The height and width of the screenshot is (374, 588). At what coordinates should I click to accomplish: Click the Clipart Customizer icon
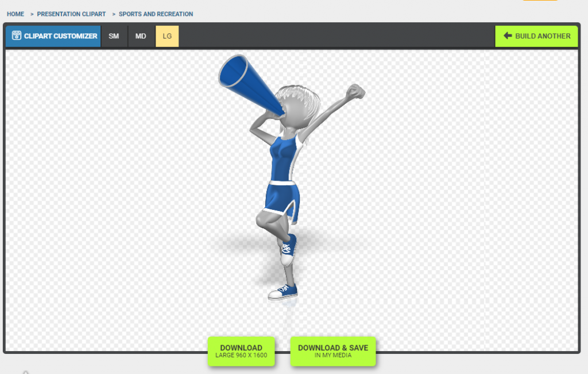17,36
